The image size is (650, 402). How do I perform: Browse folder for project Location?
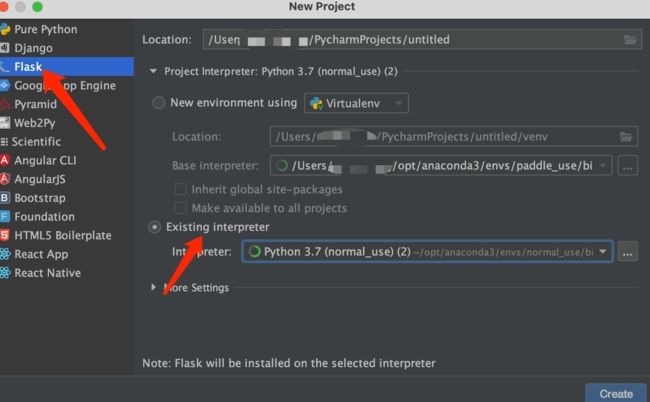[630, 40]
